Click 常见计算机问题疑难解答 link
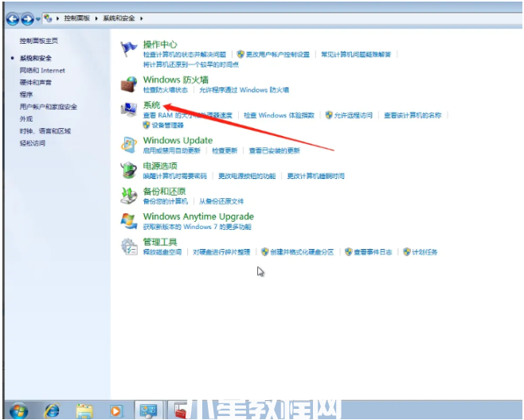The height and width of the screenshot is (420, 524). coord(356,54)
